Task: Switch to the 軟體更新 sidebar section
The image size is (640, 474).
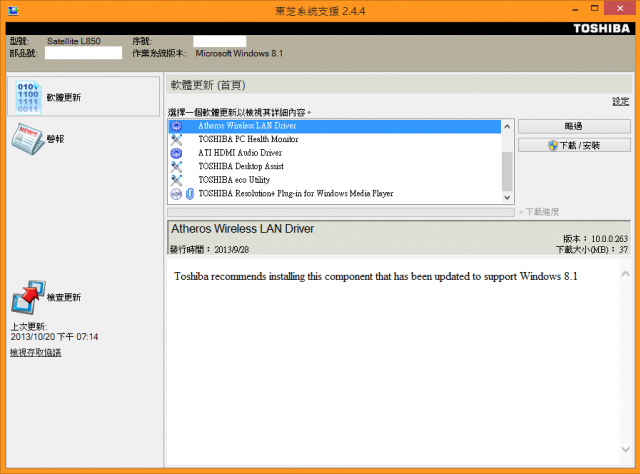Action: coord(83,96)
